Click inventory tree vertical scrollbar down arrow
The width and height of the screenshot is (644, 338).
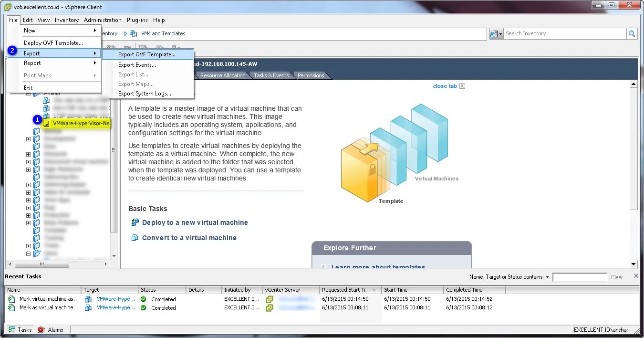[x=114, y=256]
